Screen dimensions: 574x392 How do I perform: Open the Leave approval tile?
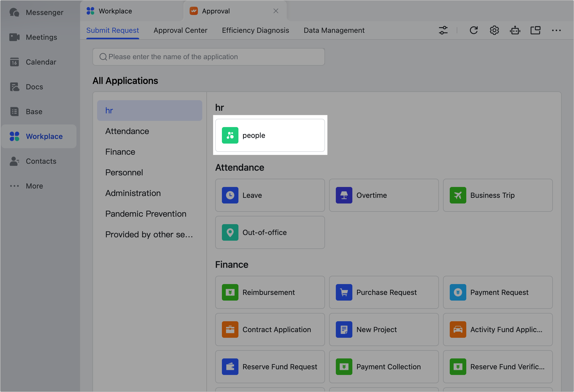tap(270, 195)
